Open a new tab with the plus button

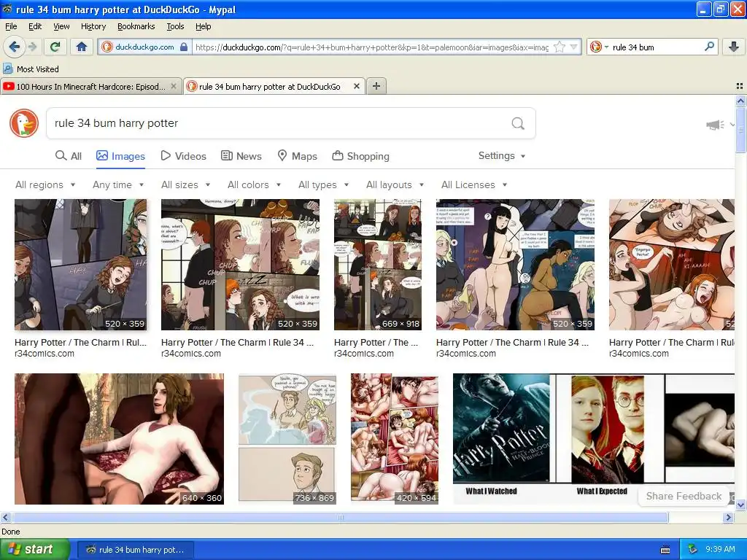tap(376, 86)
